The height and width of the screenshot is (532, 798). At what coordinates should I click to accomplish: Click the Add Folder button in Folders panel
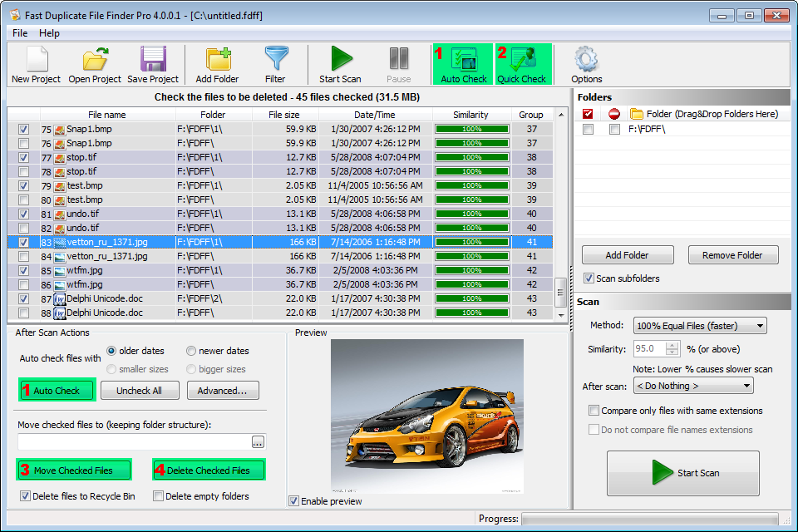(x=627, y=255)
